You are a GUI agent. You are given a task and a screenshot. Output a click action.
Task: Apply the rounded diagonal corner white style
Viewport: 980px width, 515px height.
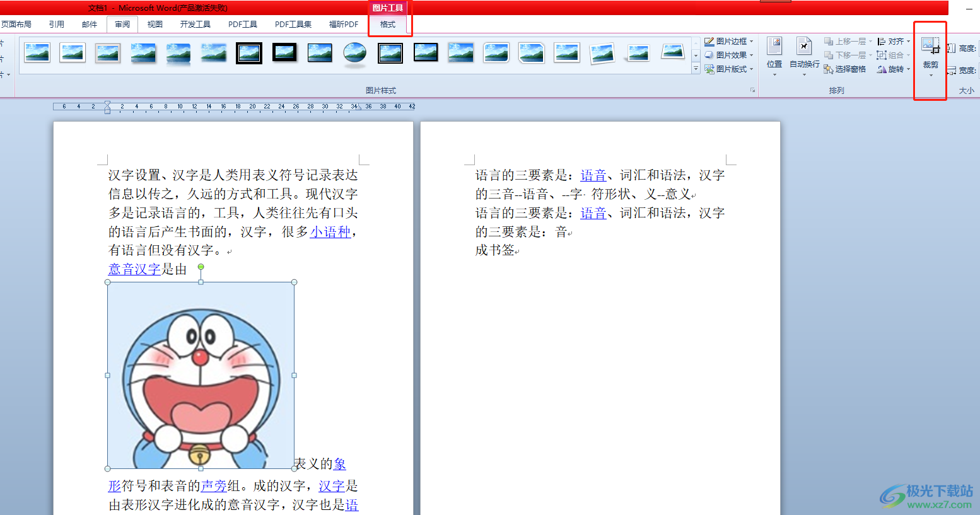pyautogui.click(x=496, y=53)
